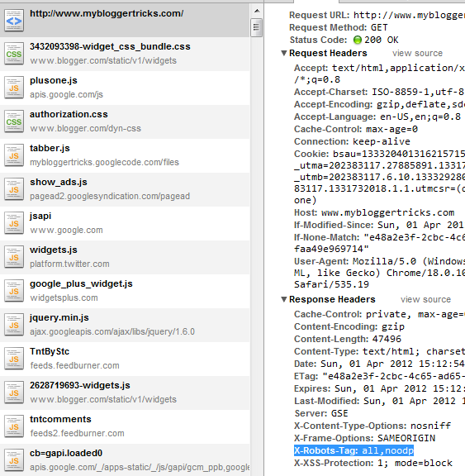Click view source next to Response Headers

coord(425,299)
